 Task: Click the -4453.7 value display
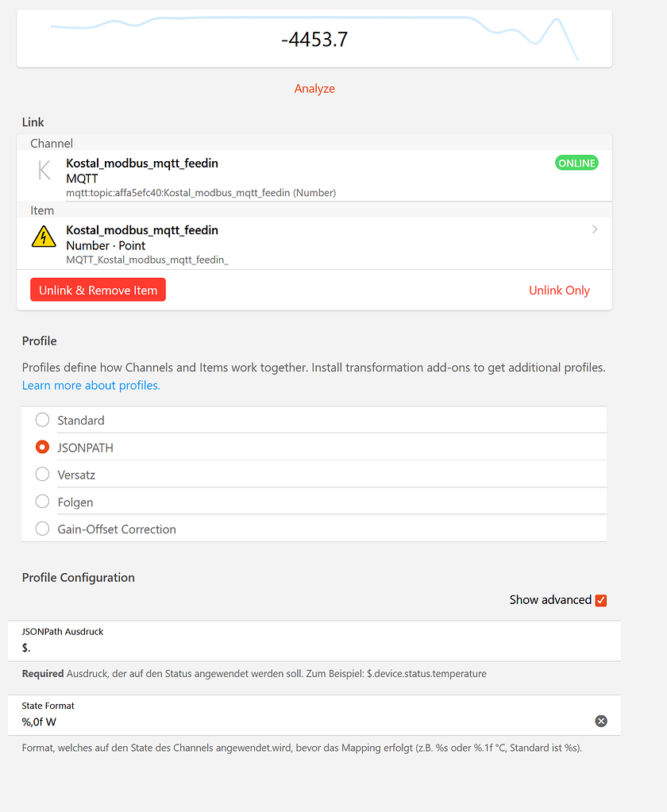point(314,38)
